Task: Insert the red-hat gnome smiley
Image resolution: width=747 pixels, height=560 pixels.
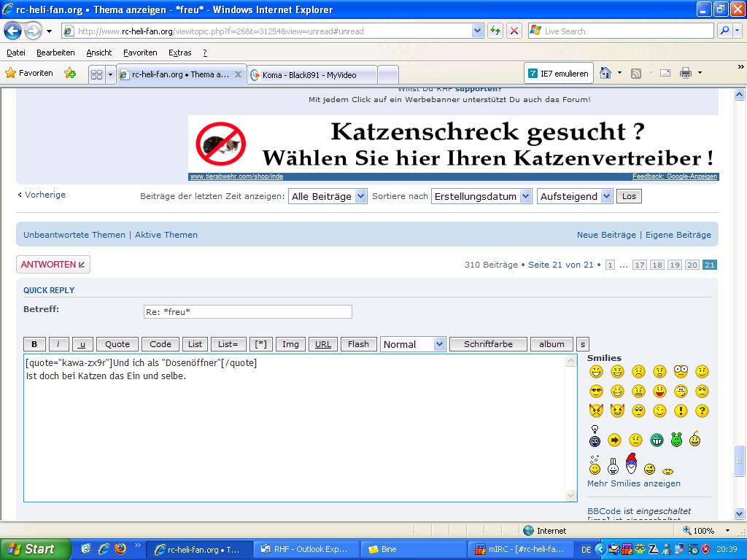Action: tap(631, 463)
